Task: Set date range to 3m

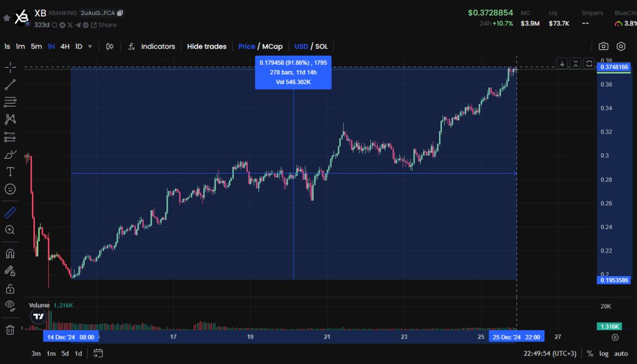Action: [x=36, y=353]
